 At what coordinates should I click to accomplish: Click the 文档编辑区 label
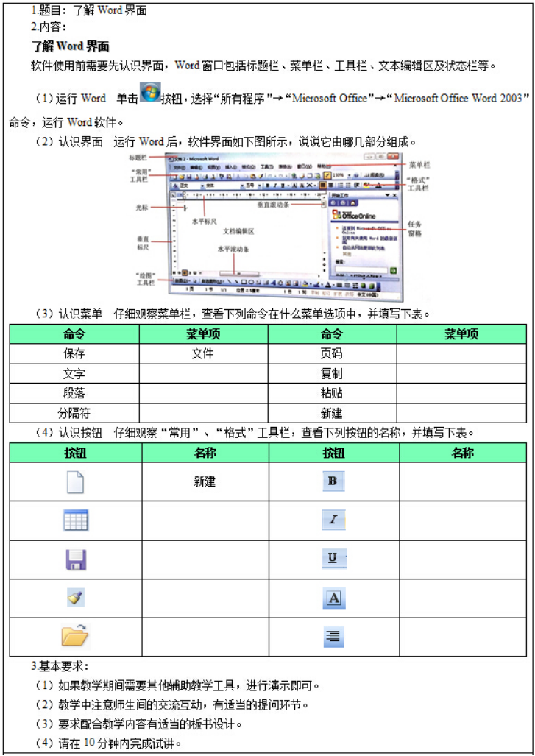click(238, 231)
